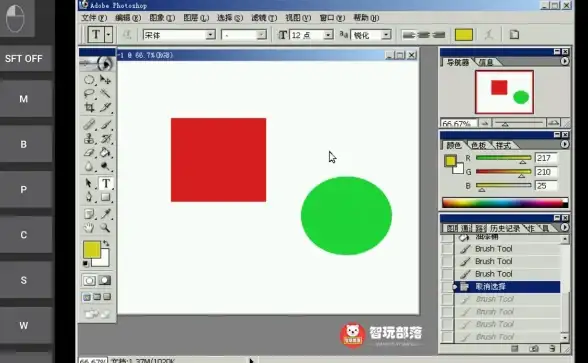Select the Crop tool
The width and height of the screenshot is (588, 363).
tap(89, 107)
